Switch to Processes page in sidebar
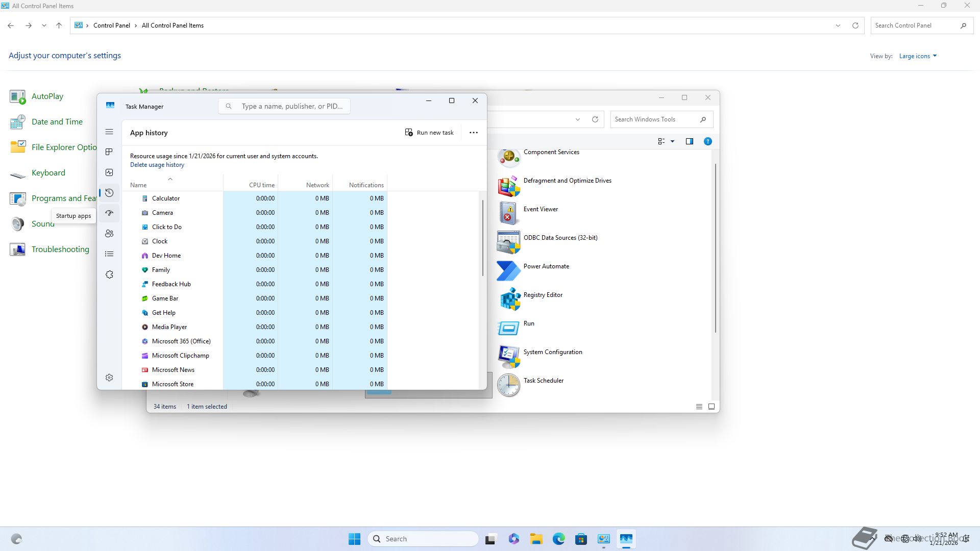 (109, 152)
